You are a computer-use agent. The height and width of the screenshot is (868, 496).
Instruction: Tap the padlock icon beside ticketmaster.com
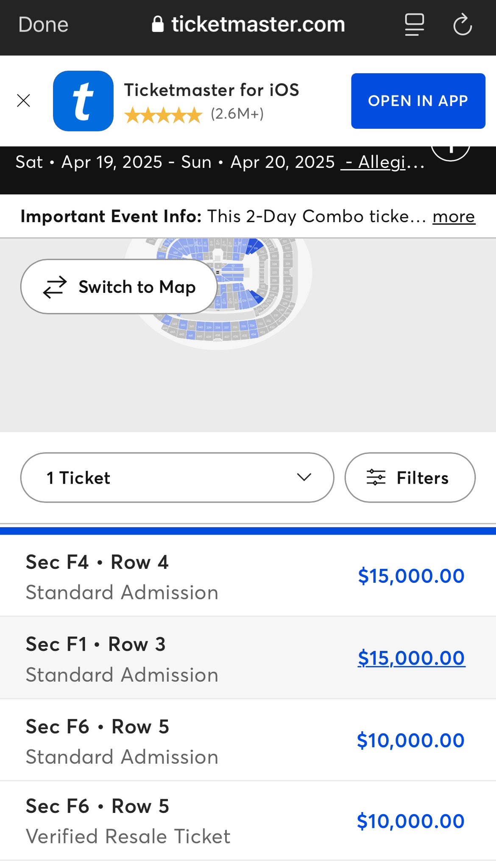click(158, 25)
